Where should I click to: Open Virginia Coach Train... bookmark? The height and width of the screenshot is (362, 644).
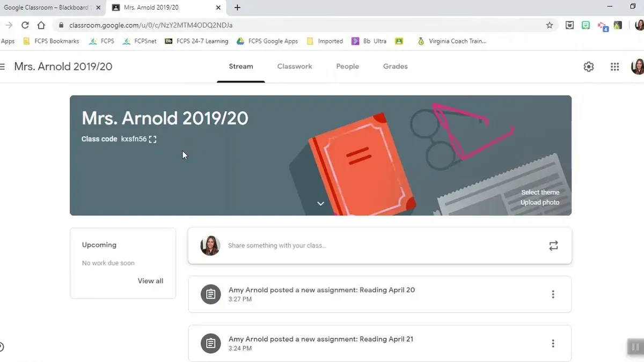pyautogui.click(x=452, y=41)
